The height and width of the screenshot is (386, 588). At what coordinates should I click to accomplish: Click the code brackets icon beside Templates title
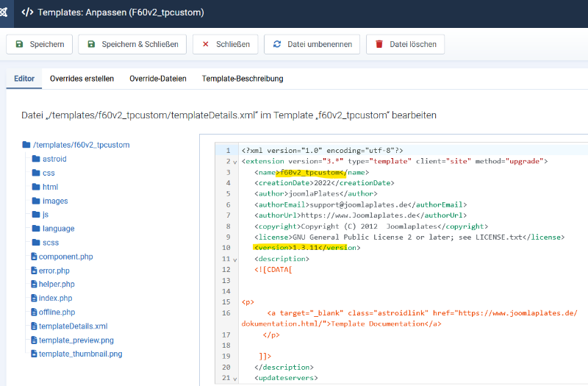[27, 12]
